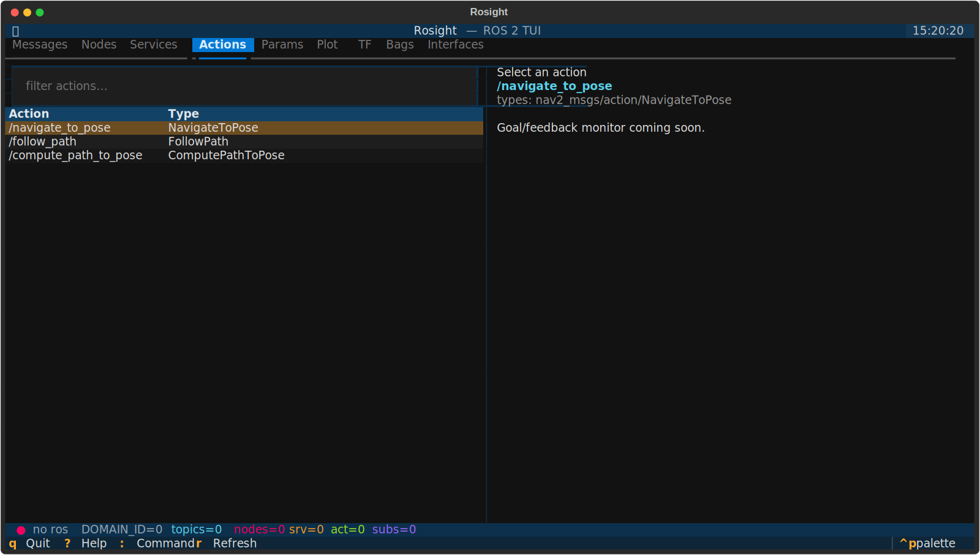Click the srv=0 status entry

pos(306,530)
